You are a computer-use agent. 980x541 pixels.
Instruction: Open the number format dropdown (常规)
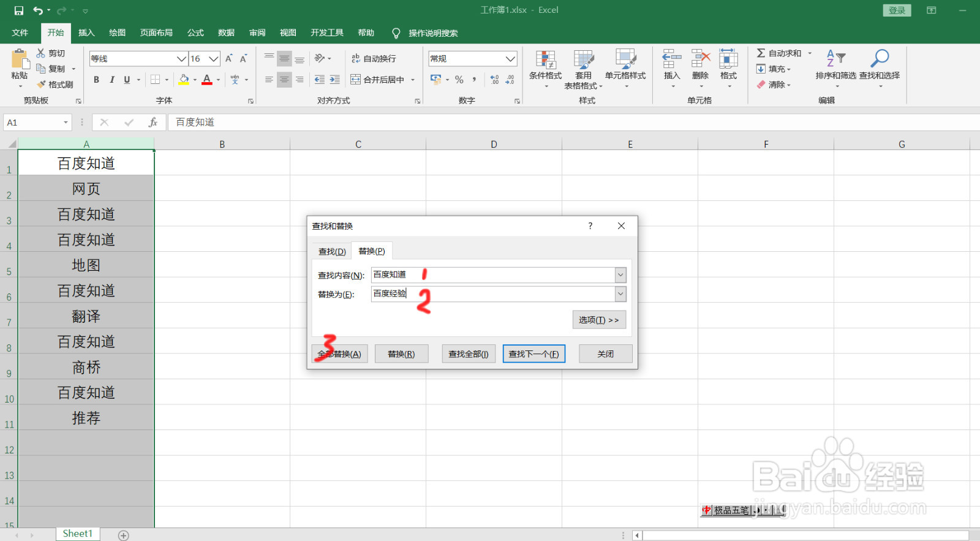click(x=510, y=59)
